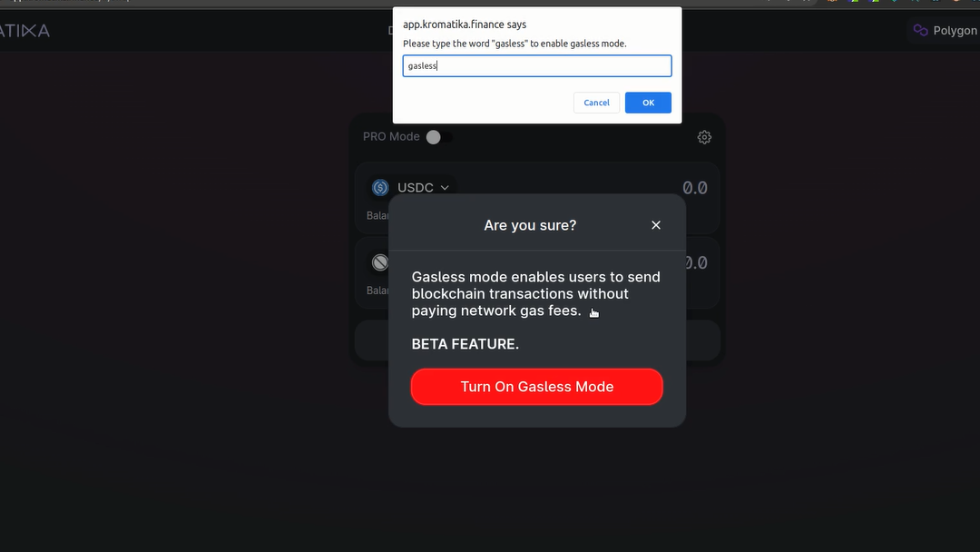980x552 pixels.
Task: Toggle the PRO Mode switch
Action: 438,137
